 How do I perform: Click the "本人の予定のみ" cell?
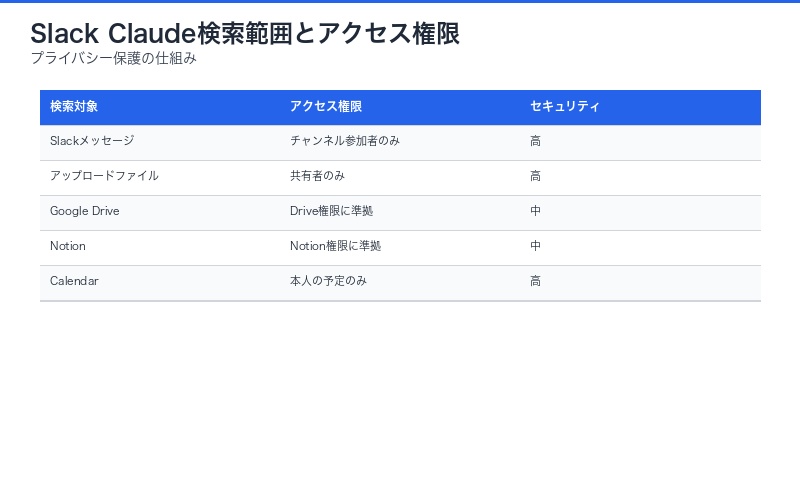328,282
